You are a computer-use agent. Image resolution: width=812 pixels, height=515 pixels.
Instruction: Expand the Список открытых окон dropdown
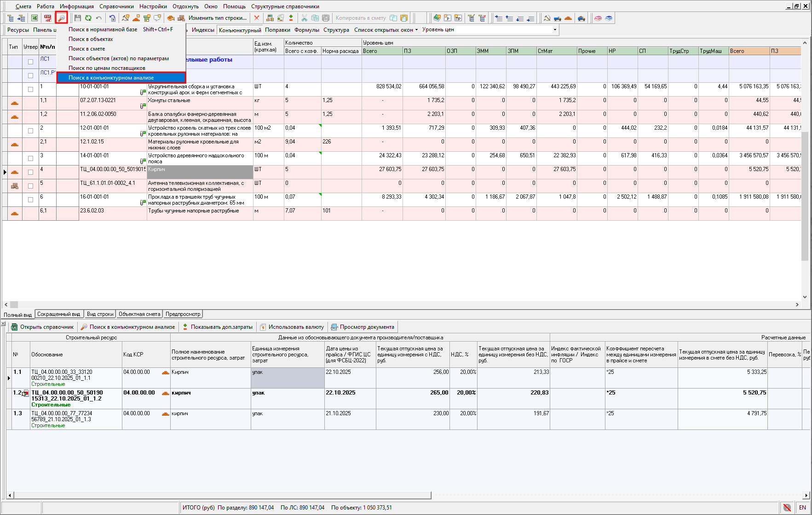tap(386, 29)
